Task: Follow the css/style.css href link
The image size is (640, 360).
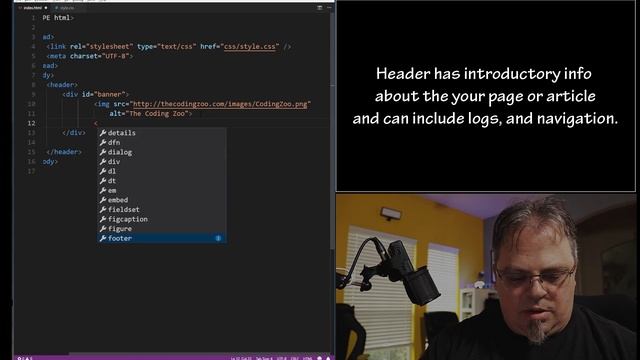Action: (x=249, y=47)
